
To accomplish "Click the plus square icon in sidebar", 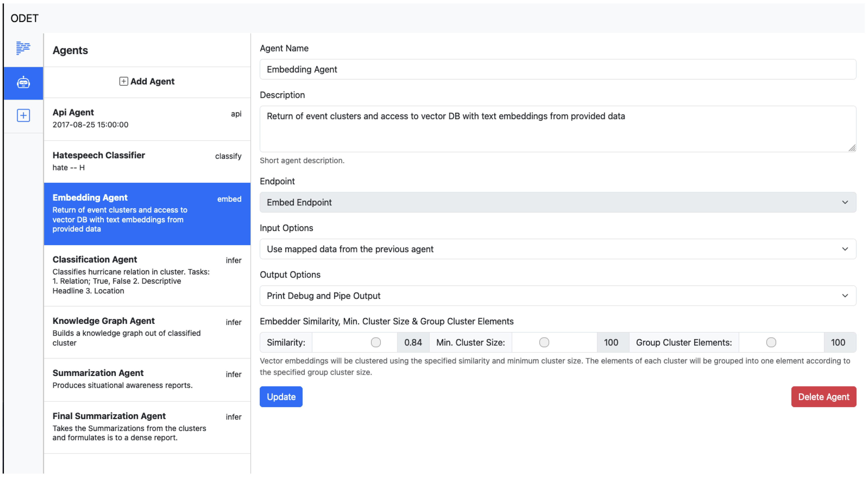I will (23, 115).
